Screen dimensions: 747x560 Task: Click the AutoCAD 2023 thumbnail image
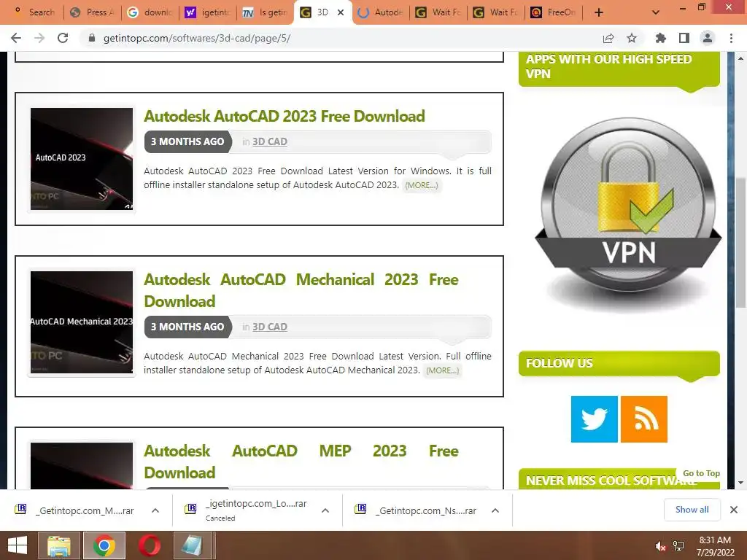(82, 158)
